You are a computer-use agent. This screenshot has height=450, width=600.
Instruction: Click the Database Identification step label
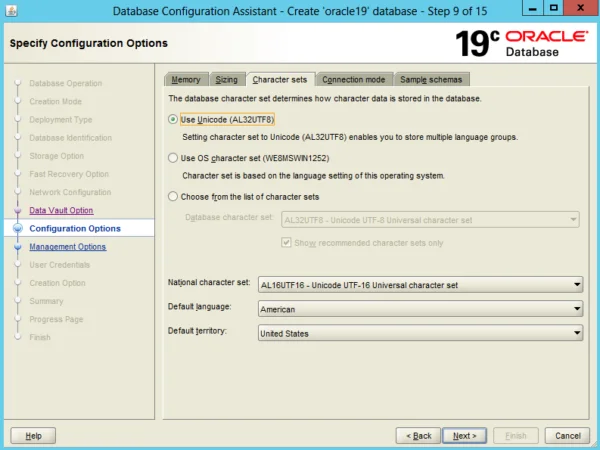point(71,138)
